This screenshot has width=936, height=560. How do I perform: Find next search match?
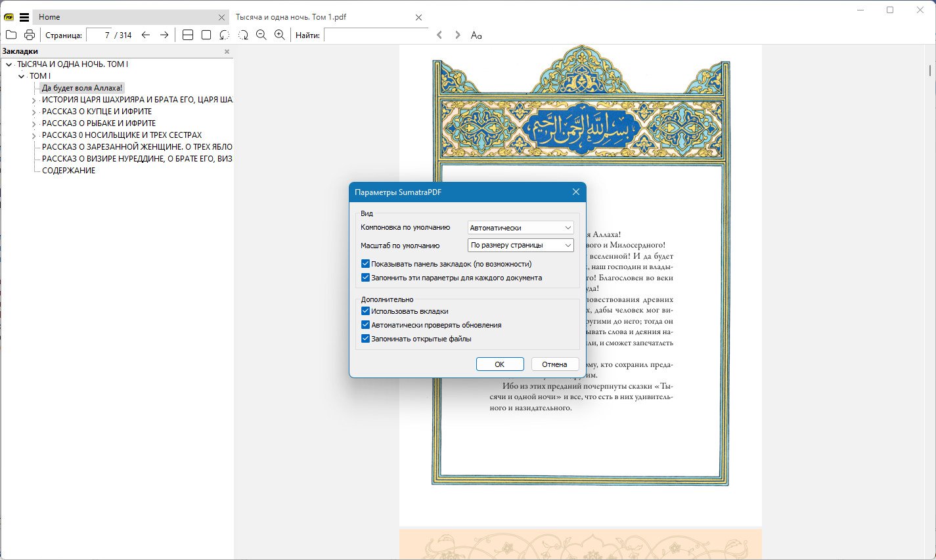click(x=458, y=35)
